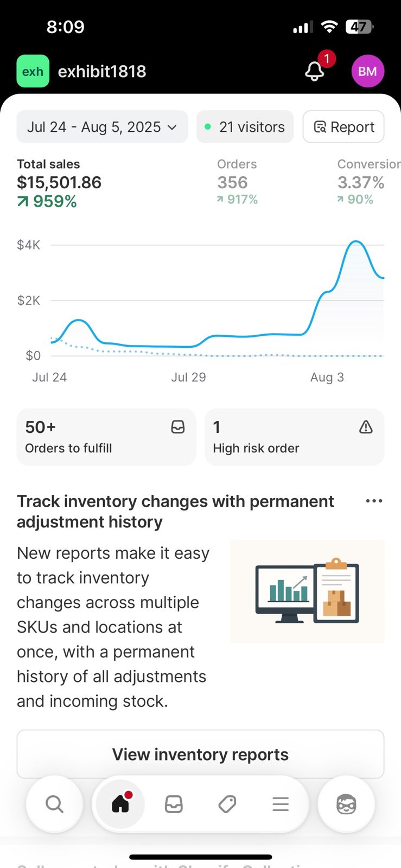Open the exhibit1818 store switcher
401x868 pixels.
pos(102,71)
